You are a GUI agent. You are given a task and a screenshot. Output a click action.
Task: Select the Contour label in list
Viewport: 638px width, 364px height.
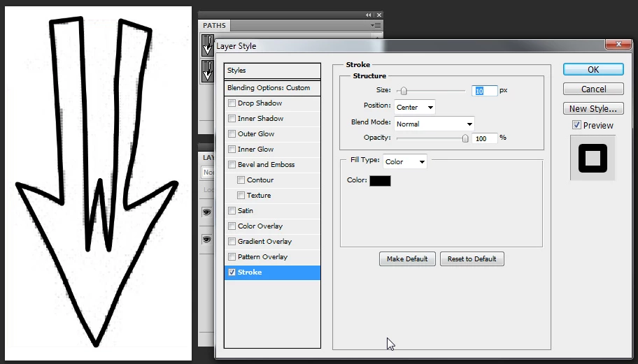[x=260, y=180]
